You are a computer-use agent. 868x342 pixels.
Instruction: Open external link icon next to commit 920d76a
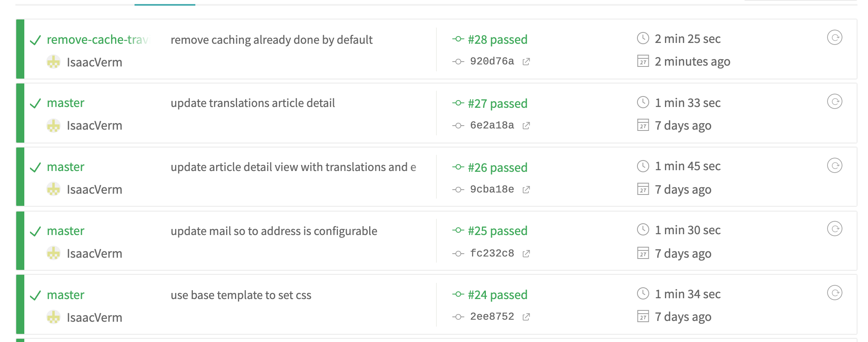(x=526, y=62)
